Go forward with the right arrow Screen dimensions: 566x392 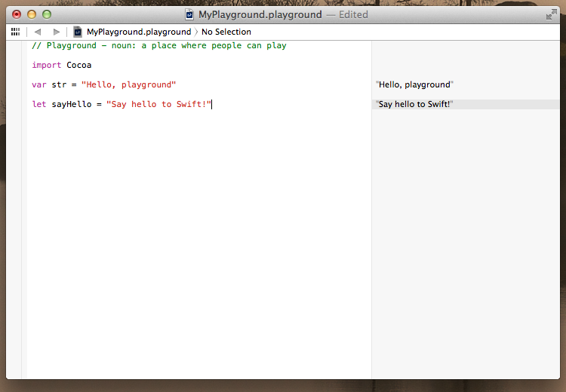(x=57, y=32)
